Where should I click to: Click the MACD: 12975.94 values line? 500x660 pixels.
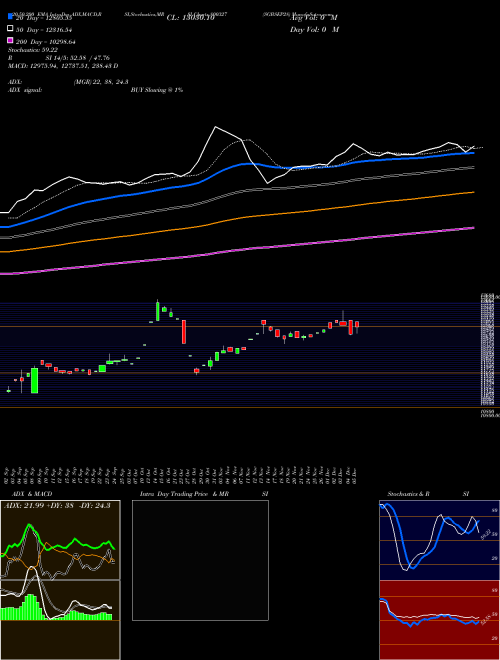(x=63, y=66)
